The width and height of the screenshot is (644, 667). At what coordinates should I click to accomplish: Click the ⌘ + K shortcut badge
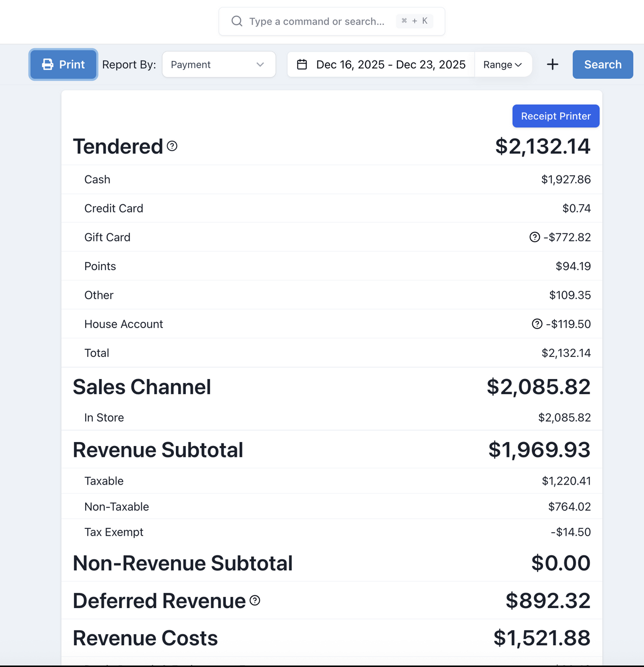click(415, 21)
